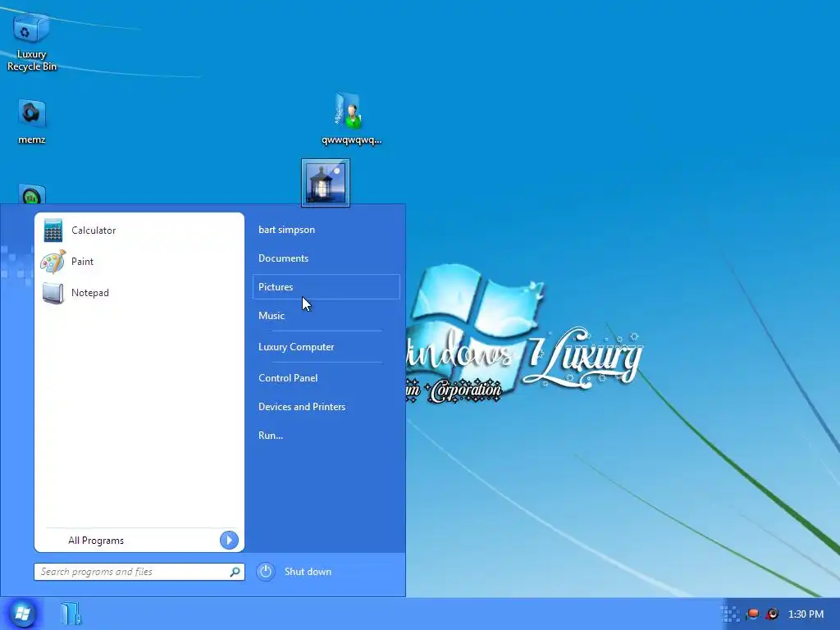This screenshot has width=840, height=630.
Task: Click the Calculator icon in Start menu
Action: click(53, 231)
